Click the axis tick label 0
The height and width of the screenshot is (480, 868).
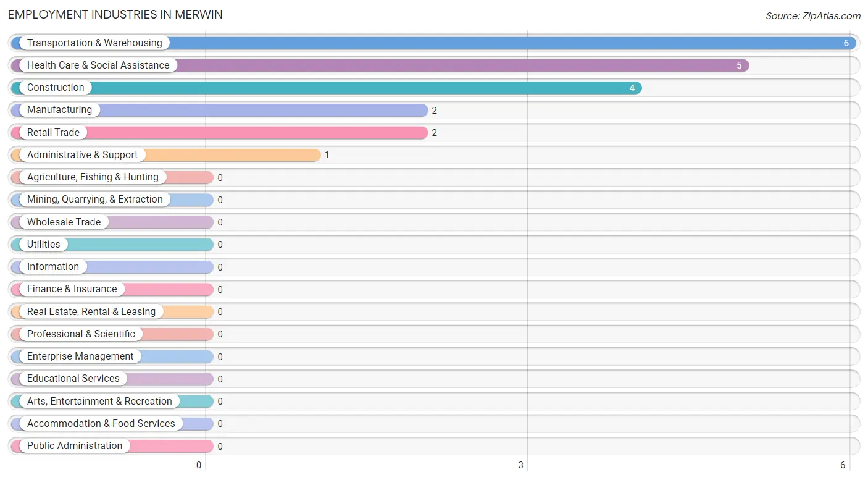point(199,465)
